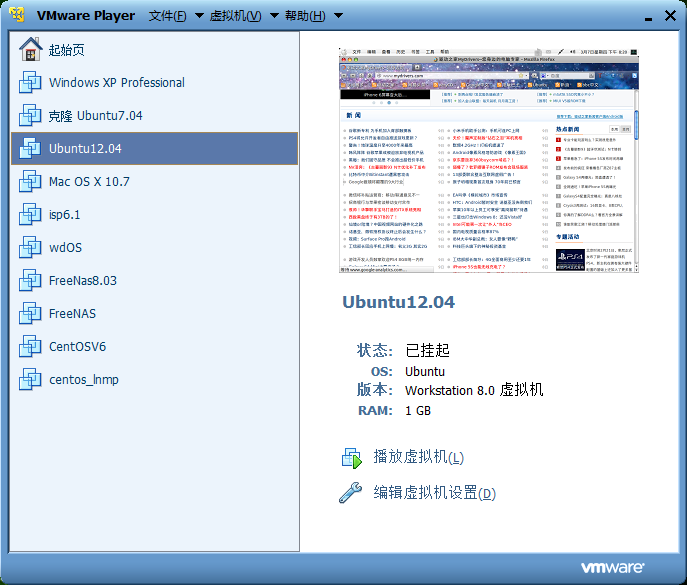This screenshot has width=687, height=585.
Task: Click the 已挂起 status value
Action: coord(428,350)
